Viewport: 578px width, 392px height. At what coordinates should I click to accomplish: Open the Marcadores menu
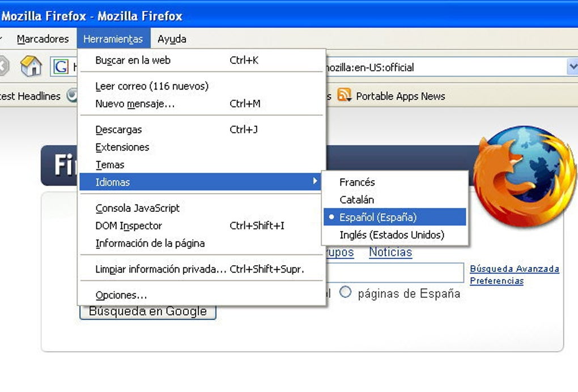pyautogui.click(x=42, y=39)
